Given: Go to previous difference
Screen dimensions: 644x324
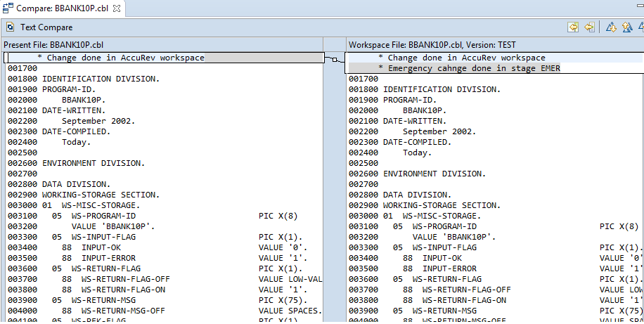Looking at the screenshot, I should pos(626,27).
